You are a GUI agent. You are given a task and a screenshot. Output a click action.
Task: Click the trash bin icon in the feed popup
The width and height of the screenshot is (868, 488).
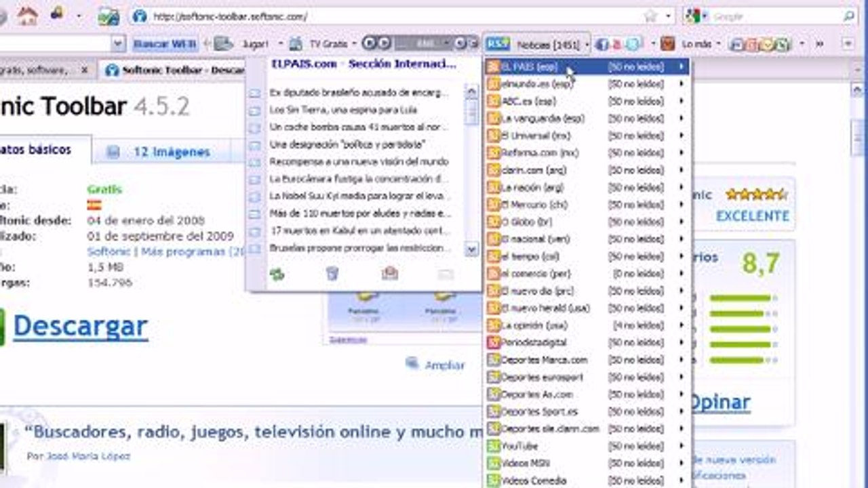(x=332, y=273)
